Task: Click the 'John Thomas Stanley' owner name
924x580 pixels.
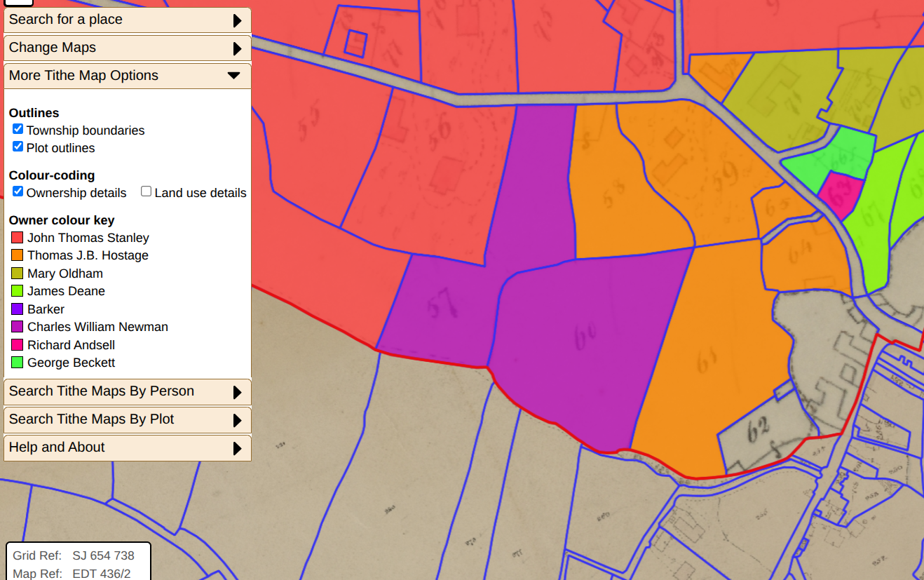Action: coord(88,238)
